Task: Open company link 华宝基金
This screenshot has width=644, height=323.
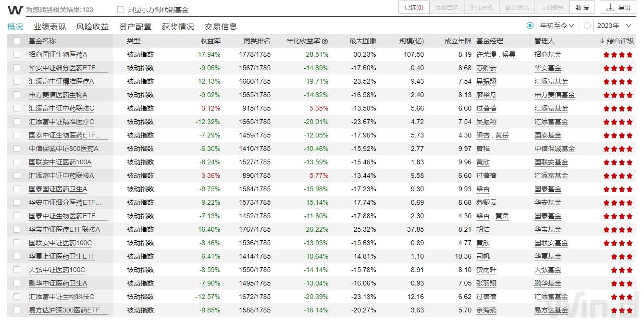Action: click(548, 230)
